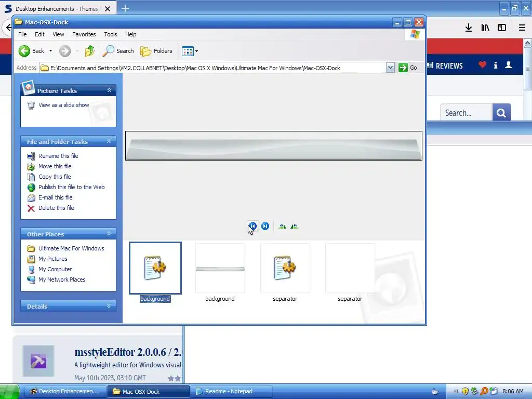
Task: Open the msstyleEditor 2.0.0.6 title link
Action: tap(129, 352)
